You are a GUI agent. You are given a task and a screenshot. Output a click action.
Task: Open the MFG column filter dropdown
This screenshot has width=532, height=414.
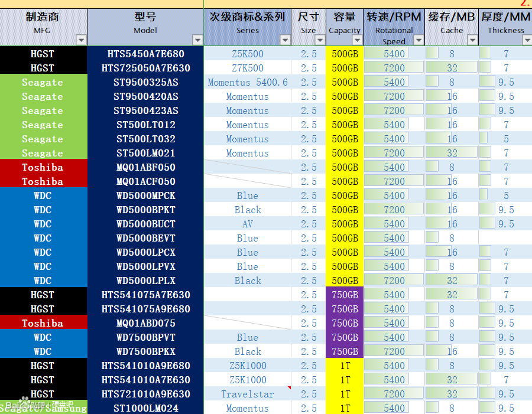pos(81,40)
